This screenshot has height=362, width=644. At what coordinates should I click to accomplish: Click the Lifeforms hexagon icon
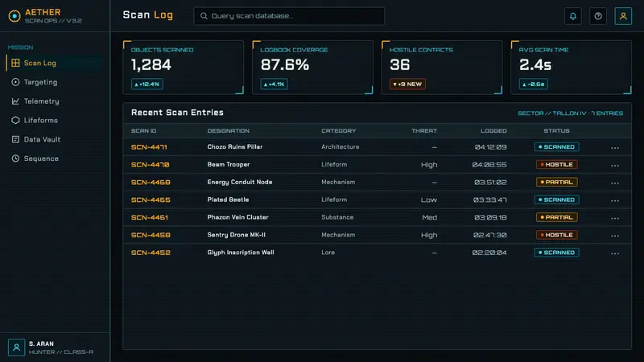15,120
